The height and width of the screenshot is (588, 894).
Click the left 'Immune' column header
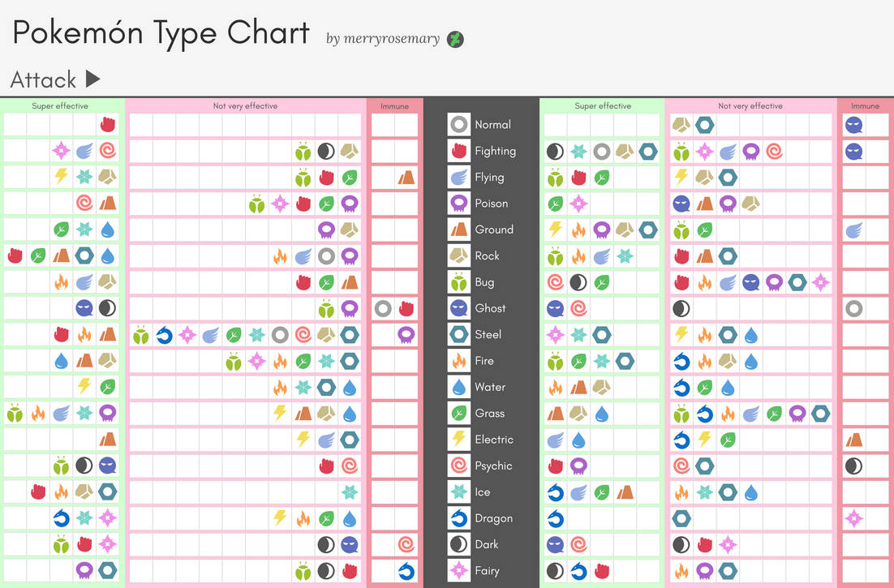pos(394,106)
